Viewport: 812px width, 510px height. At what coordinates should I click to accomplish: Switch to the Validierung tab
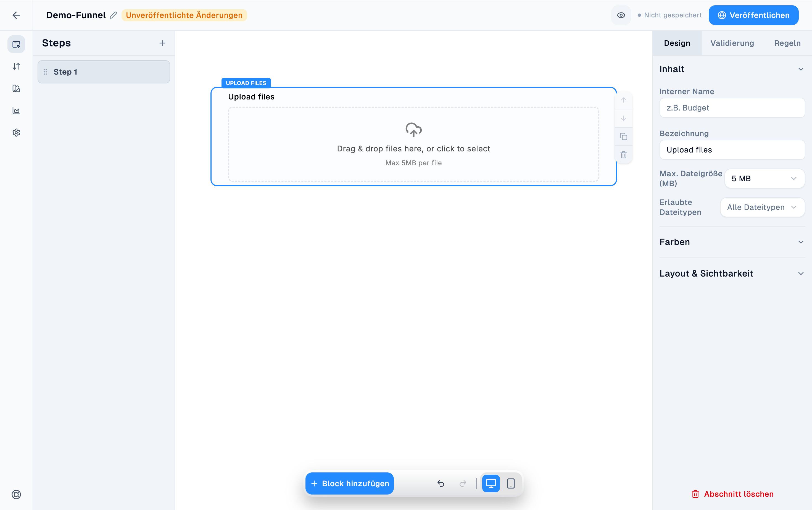[x=732, y=43]
